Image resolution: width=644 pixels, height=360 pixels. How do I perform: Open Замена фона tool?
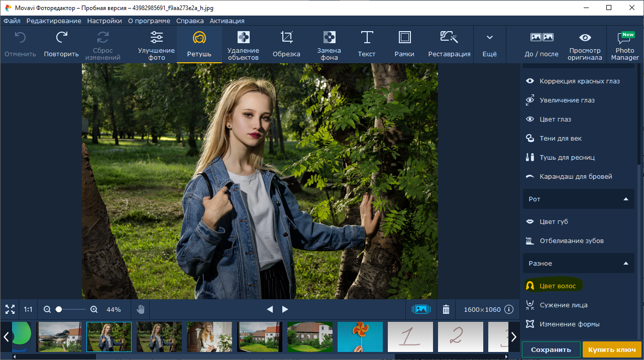(x=329, y=44)
